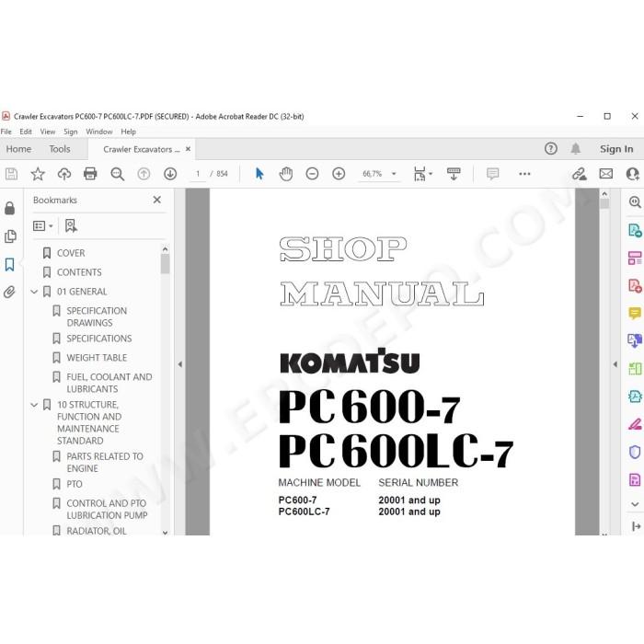Screen dimensions: 644x644
Task: Open the Create PDF tool in right pane
Action: pyautogui.click(x=635, y=286)
